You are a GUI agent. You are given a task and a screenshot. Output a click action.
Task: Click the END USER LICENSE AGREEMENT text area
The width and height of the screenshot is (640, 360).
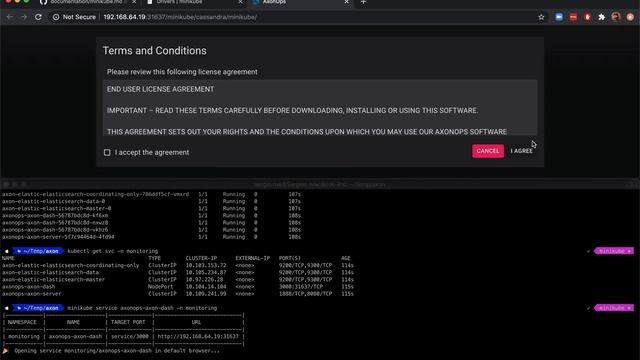(x=320, y=108)
